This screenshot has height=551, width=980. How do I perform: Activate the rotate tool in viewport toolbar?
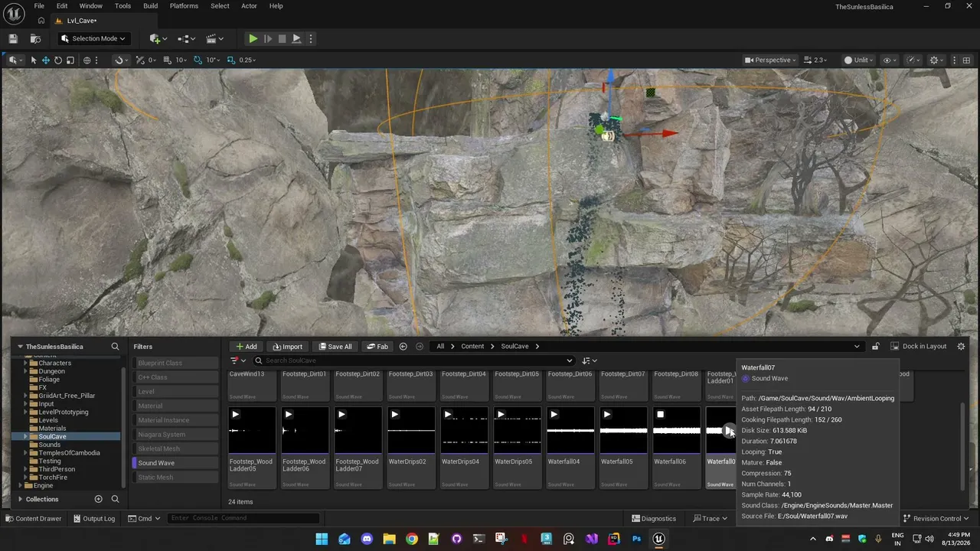tap(58, 60)
